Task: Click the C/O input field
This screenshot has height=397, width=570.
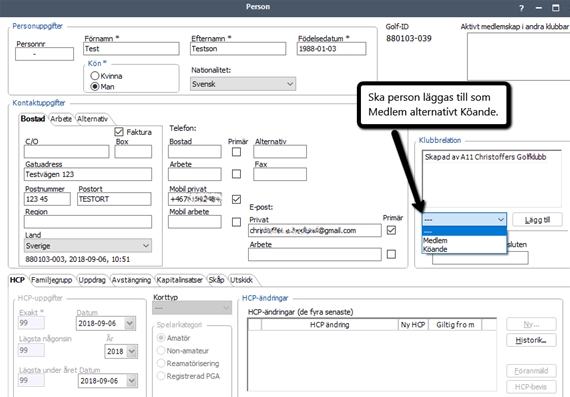Action: pos(67,152)
